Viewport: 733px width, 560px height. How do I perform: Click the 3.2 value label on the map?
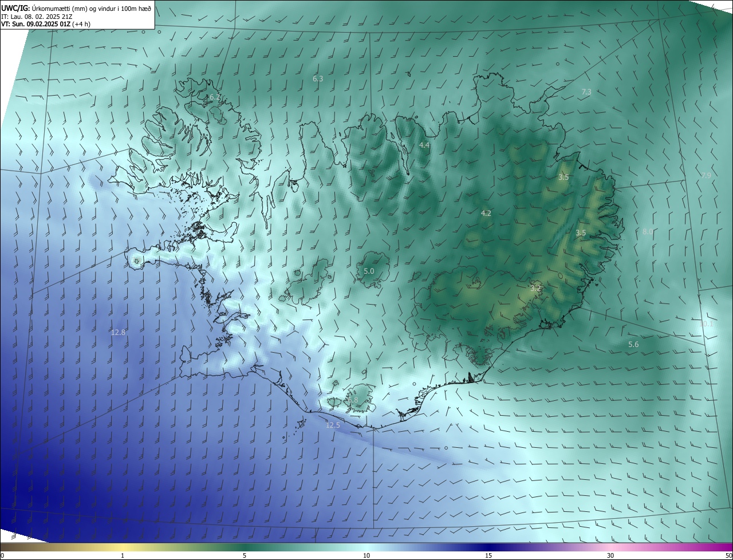[x=536, y=288]
